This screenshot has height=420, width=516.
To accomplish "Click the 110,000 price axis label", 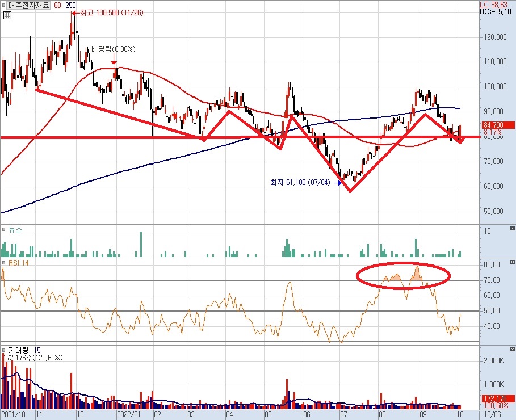I will [x=495, y=61].
